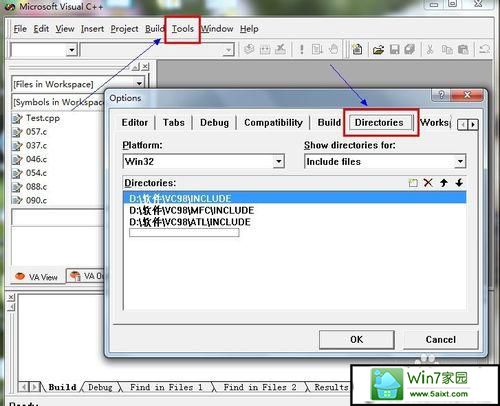Click Cut scissors toolbar icon
Viewport: 500px width, 406px height.
pyautogui.click(x=430, y=50)
